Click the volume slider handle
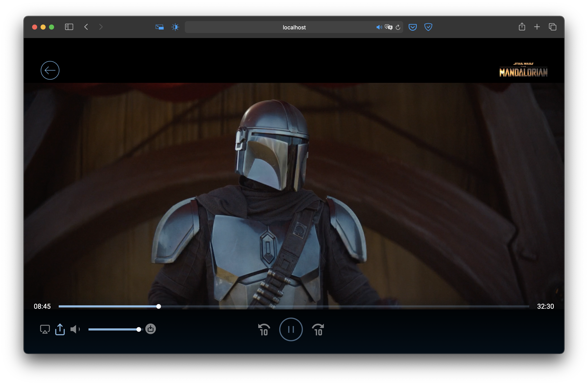This screenshot has width=588, height=385. pyautogui.click(x=139, y=329)
